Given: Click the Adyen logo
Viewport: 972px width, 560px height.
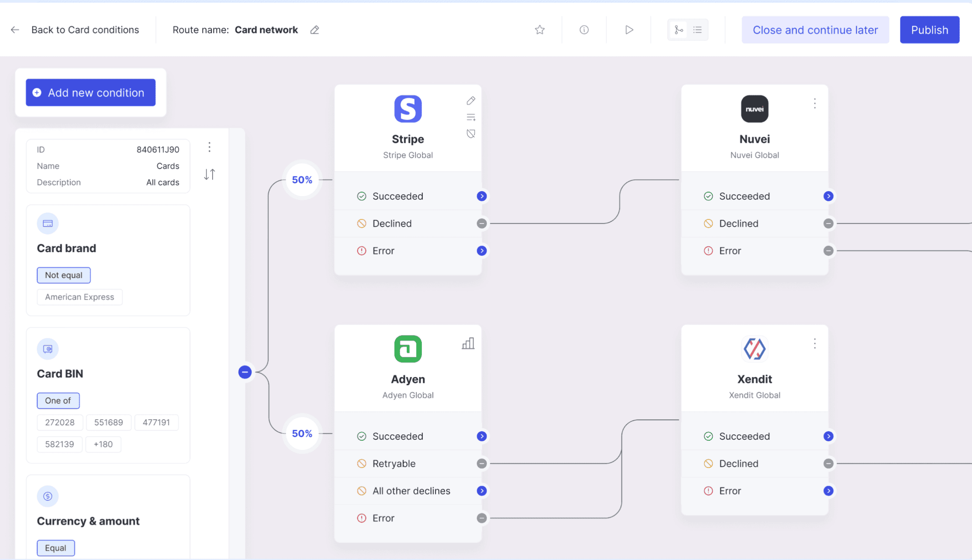Looking at the screenshot, I should point(408,349).
